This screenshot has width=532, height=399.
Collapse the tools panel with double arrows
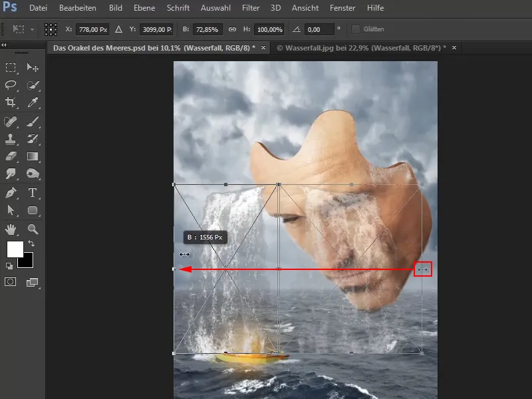[x=4, y=45]
